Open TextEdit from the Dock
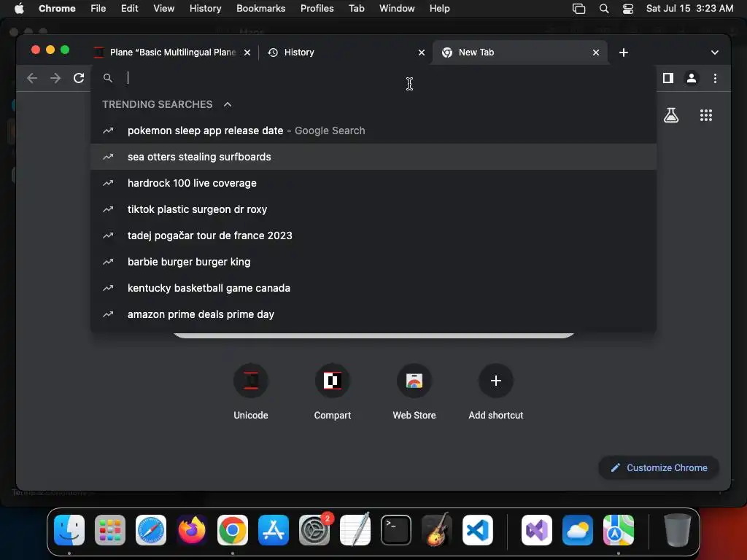 pyautogui.click(x=355, y=530)
